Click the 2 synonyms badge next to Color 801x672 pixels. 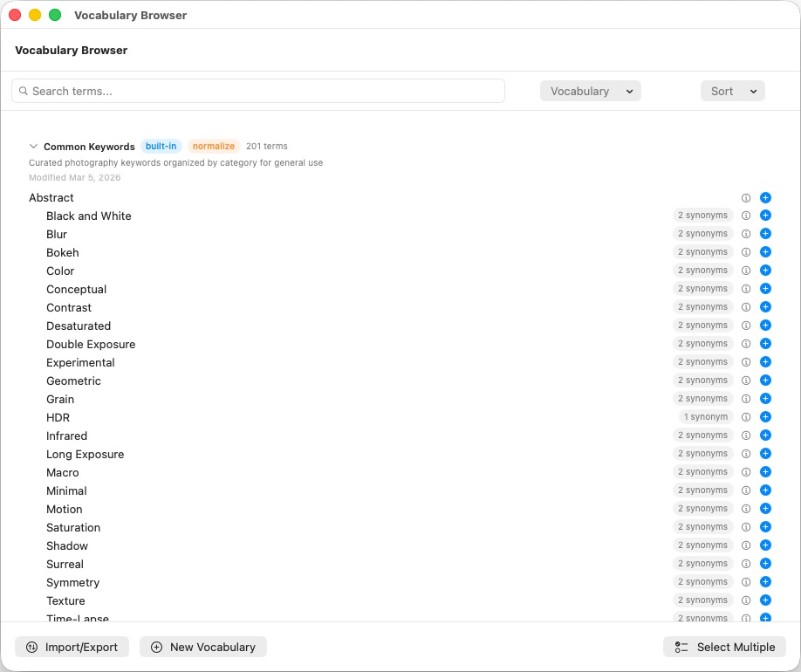(x=702, y=270)
